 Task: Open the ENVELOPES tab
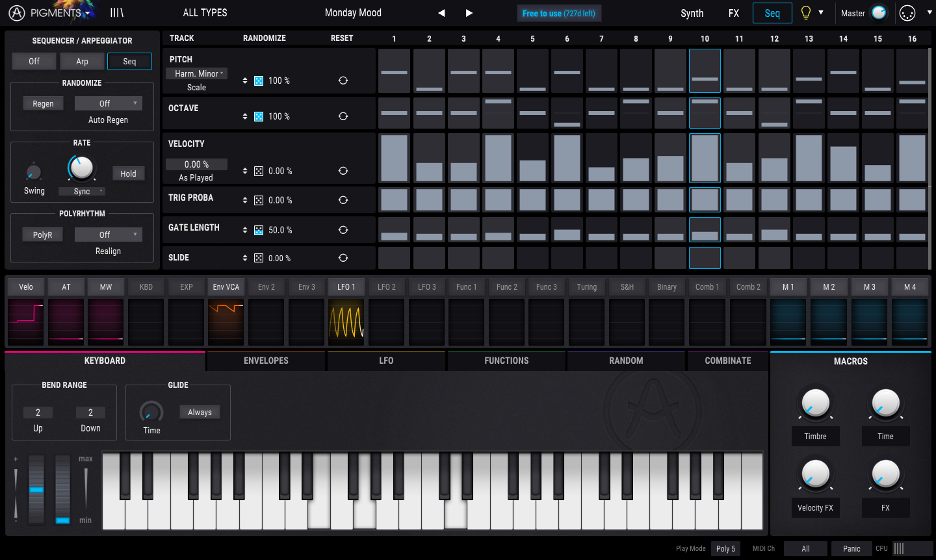[266, 361]
